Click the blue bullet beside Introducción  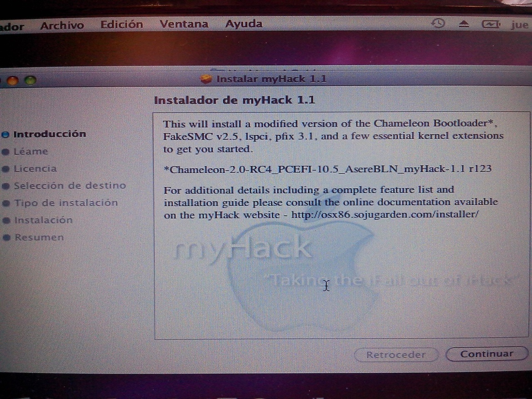tap(5, 134)
